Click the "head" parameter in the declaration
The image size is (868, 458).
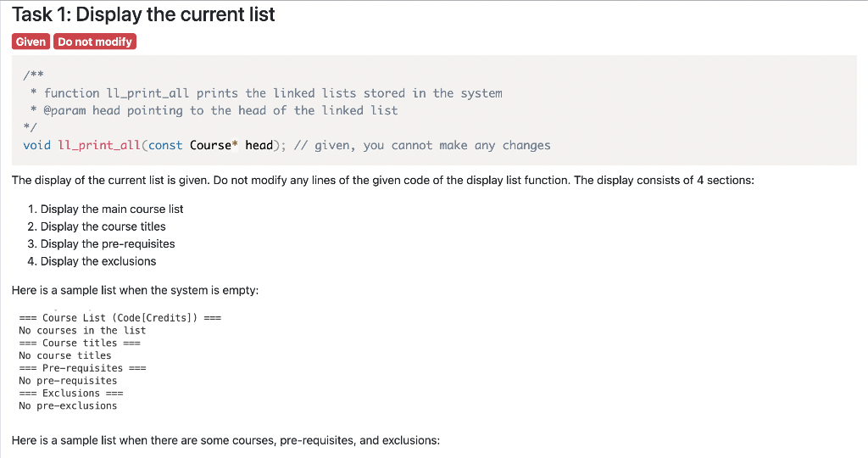pos(259,145)
